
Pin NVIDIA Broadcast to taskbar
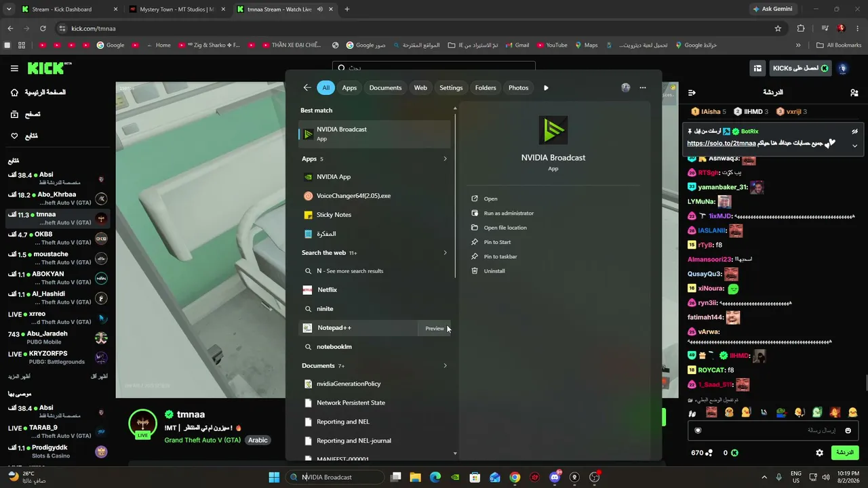pos(494,257)
